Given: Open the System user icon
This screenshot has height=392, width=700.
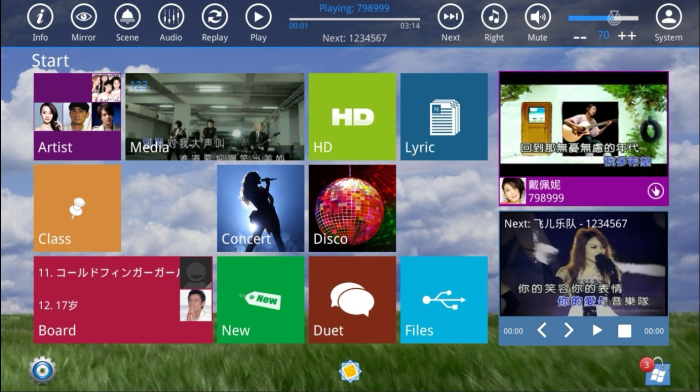Looking at the screenshot, I should click(x=668, y=17).
